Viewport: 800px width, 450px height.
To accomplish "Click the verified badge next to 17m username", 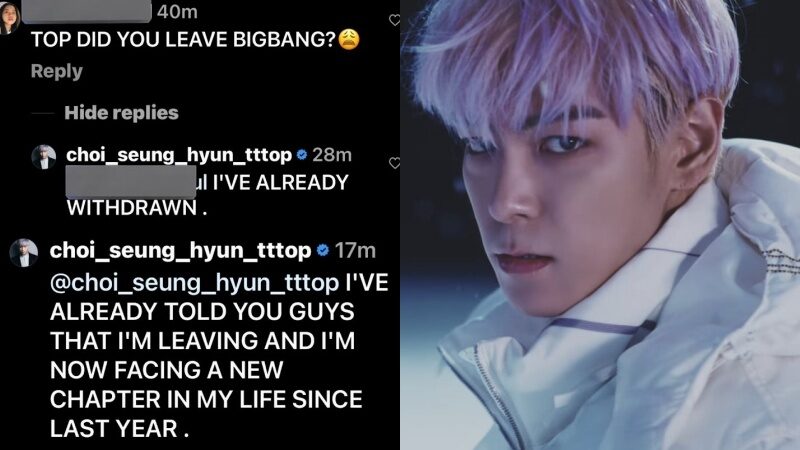I will (x=322, y=251).
